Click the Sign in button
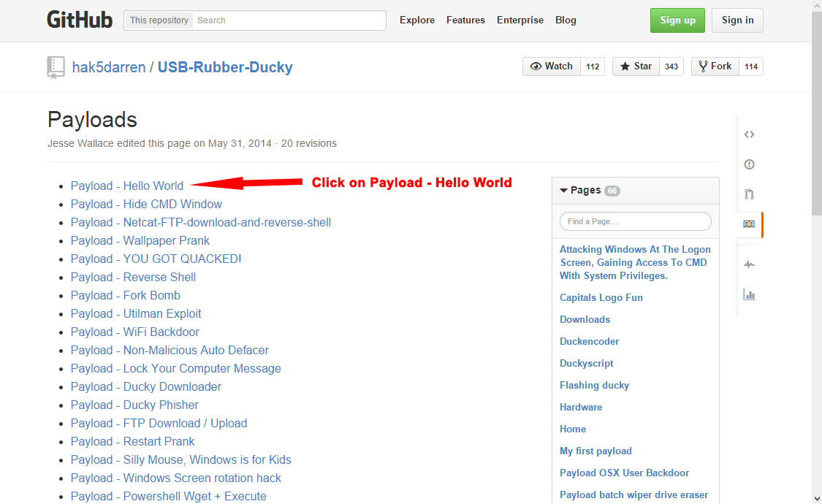822x504 pixels. 737,20
